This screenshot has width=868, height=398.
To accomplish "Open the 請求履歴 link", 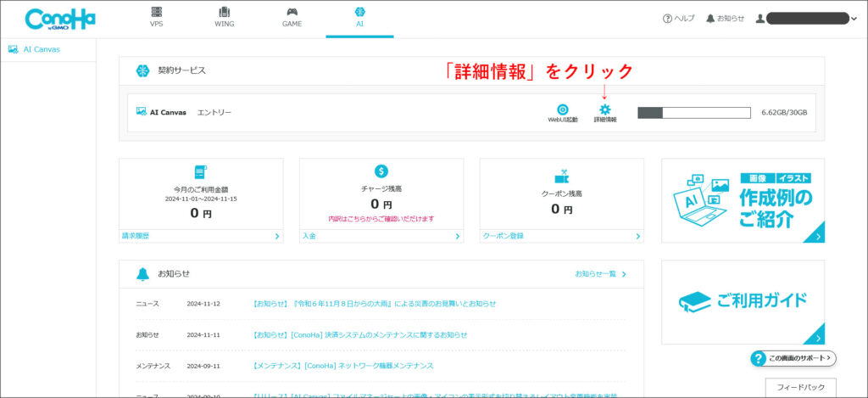I will [136, 236].
